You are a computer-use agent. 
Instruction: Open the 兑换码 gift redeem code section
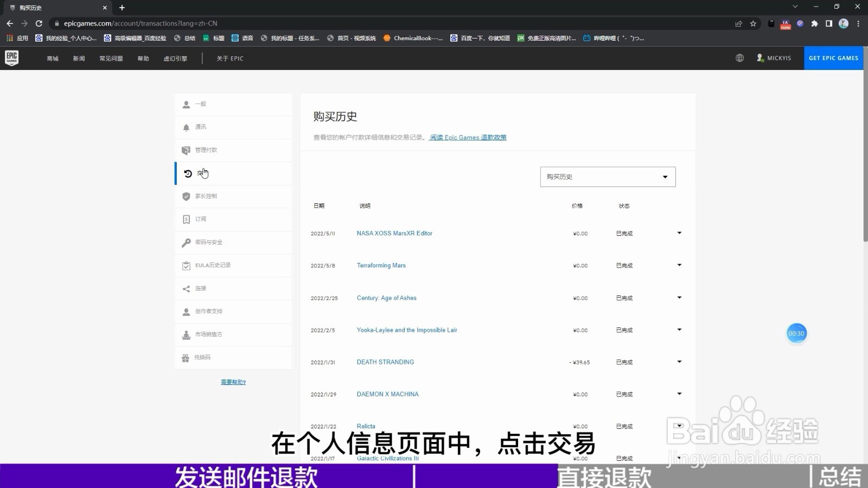(233, 357)
